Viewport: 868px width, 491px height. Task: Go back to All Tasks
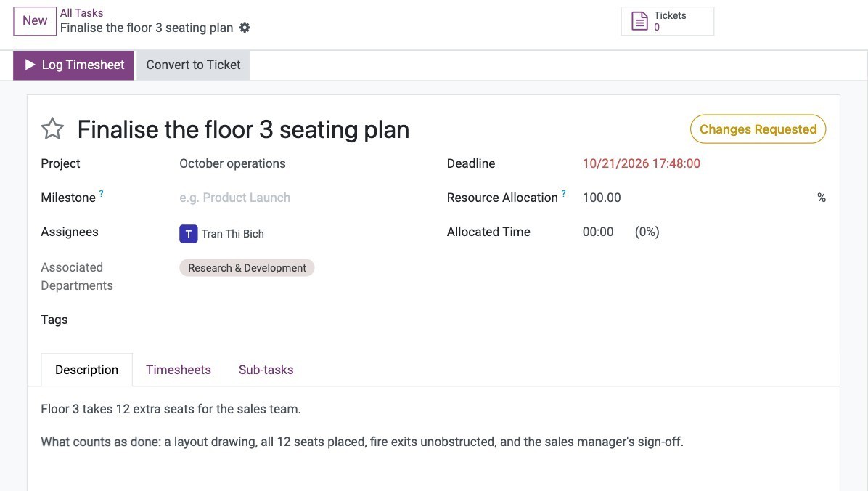(x=81, y=13)
